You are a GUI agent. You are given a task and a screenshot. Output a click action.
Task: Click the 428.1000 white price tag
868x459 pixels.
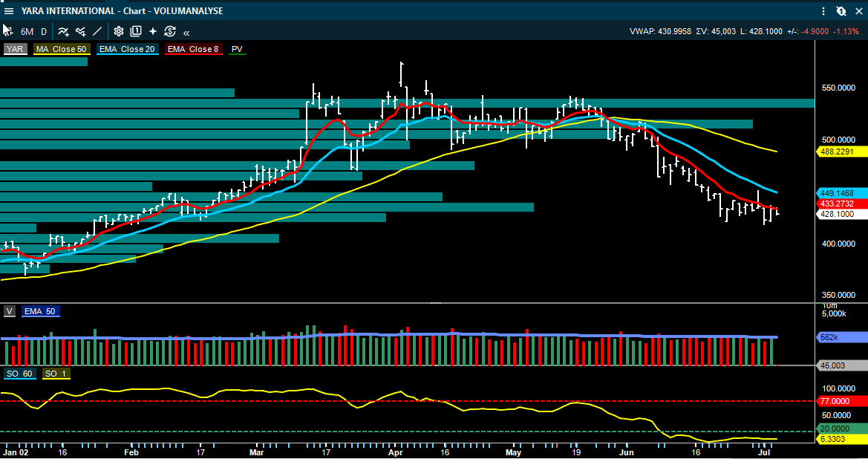coord(841,214)
